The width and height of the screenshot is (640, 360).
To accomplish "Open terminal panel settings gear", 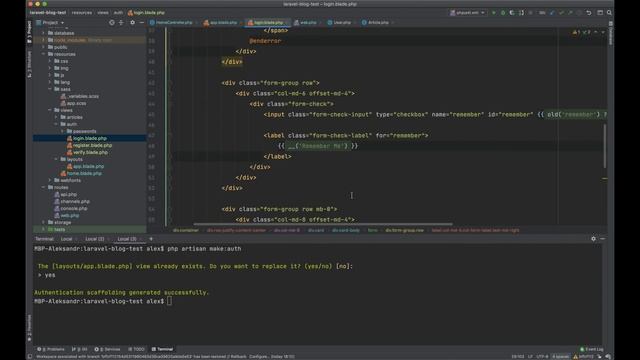I will pos(593,239).
